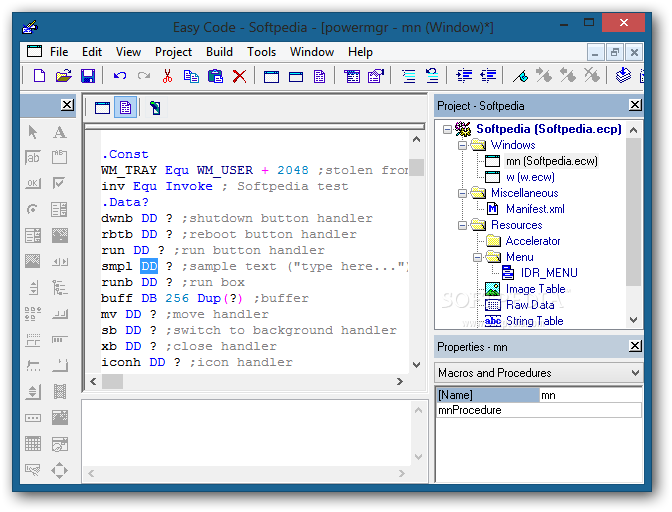The image size is (672, 512).
Task: Close the toolbox panel
Action: 67,105
